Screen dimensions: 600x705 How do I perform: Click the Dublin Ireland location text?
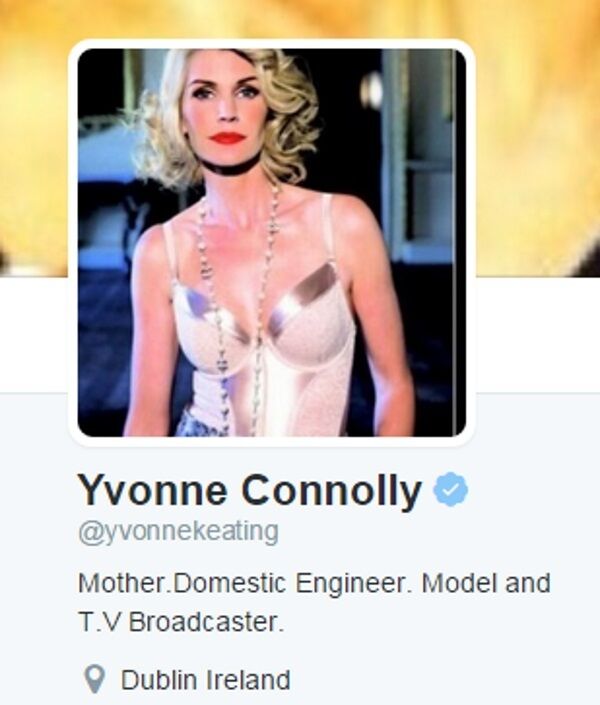[205, 680]
